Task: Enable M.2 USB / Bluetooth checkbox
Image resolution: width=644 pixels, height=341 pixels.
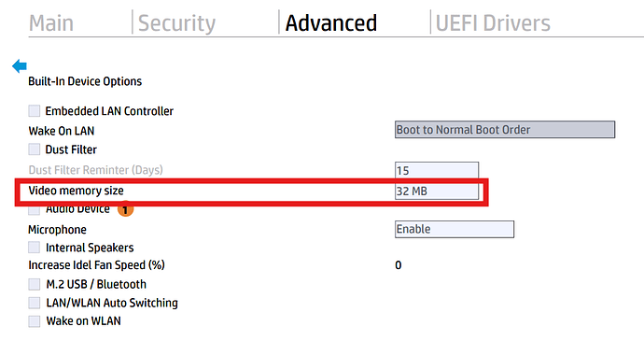Action: (x=35, y=284)
